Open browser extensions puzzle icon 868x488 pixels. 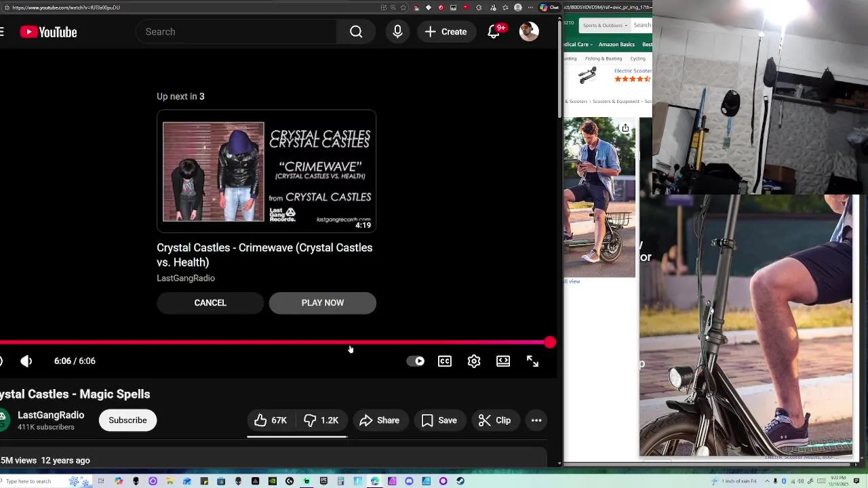(x=479, y=7)
